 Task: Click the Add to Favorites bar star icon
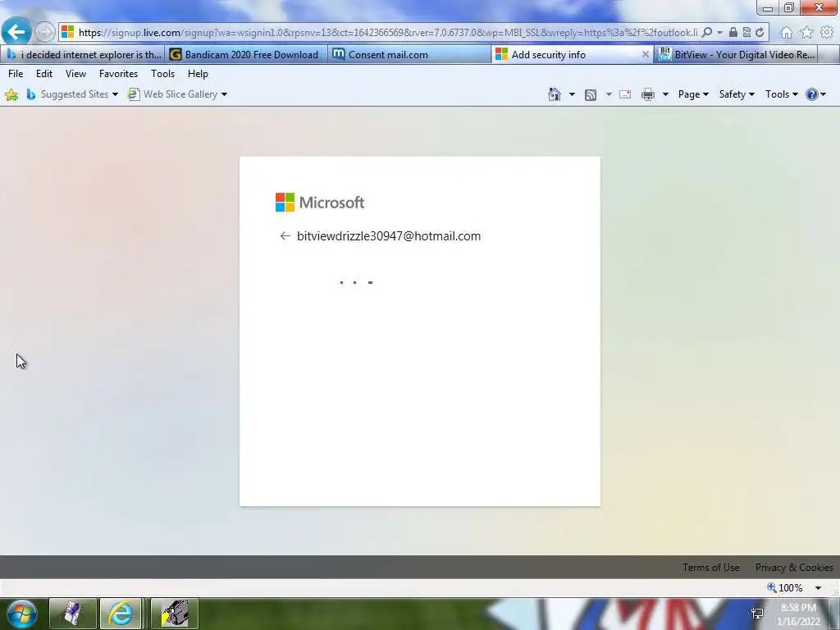point(11,95)
